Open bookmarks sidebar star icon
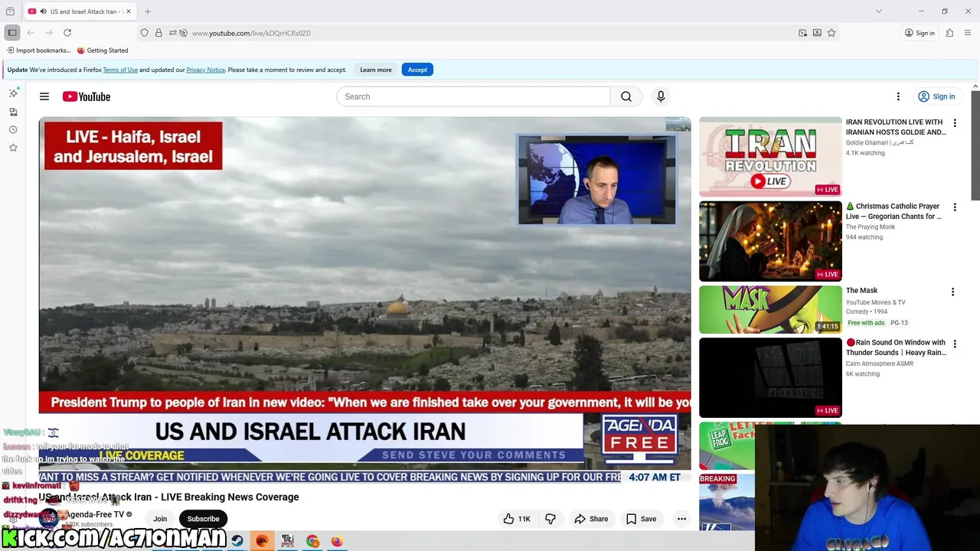The image size is (980, 551). [x=13, y=147]
